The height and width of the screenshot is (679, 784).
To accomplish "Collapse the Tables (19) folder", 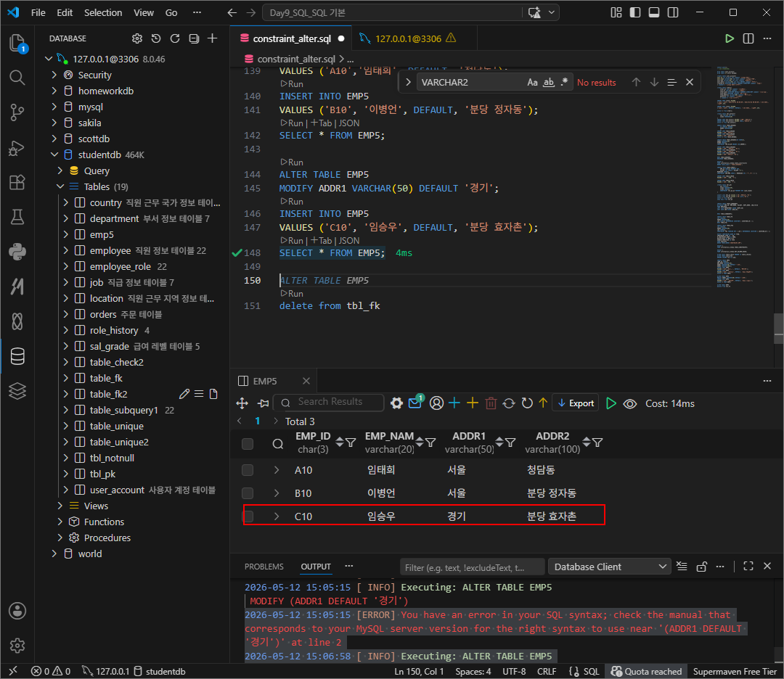I will pos(60,187).
